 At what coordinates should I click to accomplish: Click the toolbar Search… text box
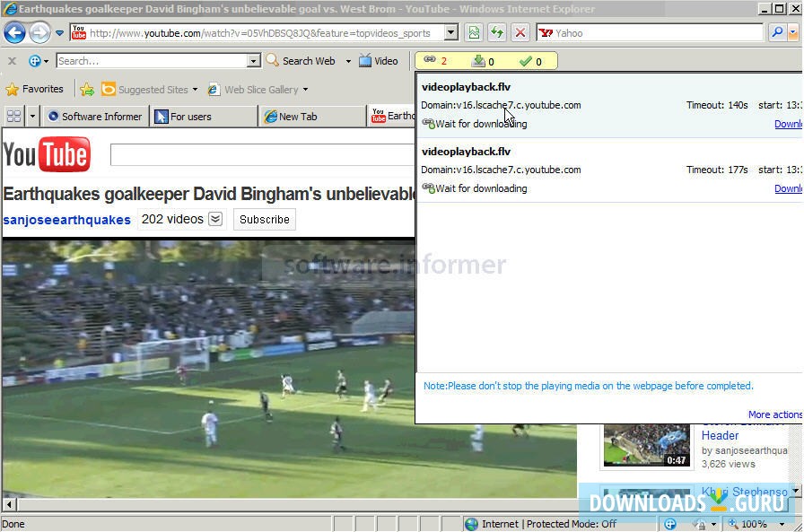[x=153, y=61]
